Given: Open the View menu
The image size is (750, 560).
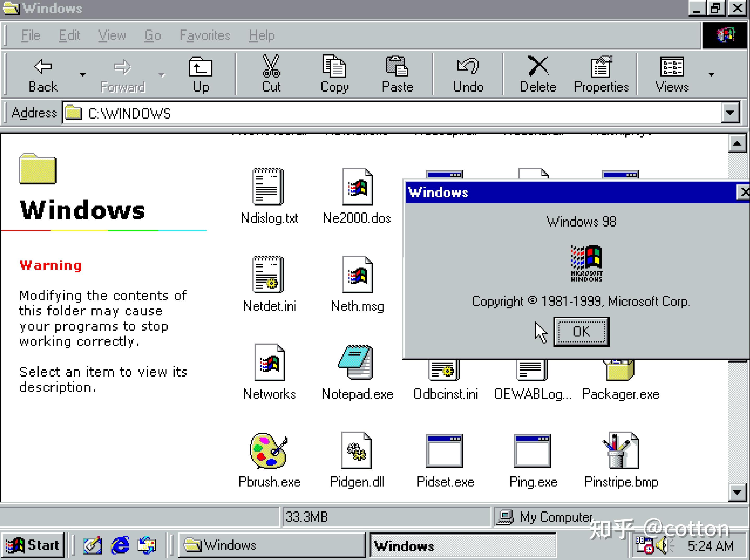Looking at the screenshot, I should click(x=112, y=35).
